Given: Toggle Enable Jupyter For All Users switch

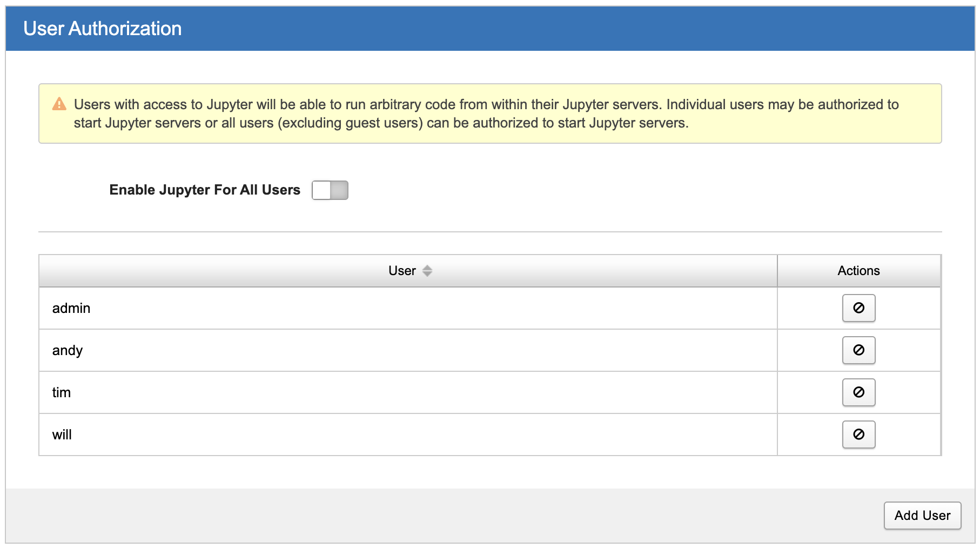Looking at the screenshot, I should tap(330, 190).
